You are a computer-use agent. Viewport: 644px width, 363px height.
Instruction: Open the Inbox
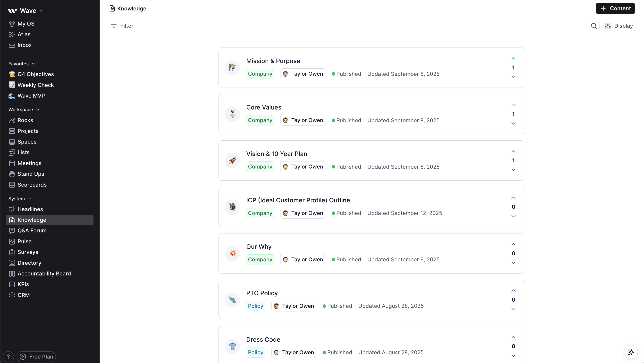pos(24,45)
